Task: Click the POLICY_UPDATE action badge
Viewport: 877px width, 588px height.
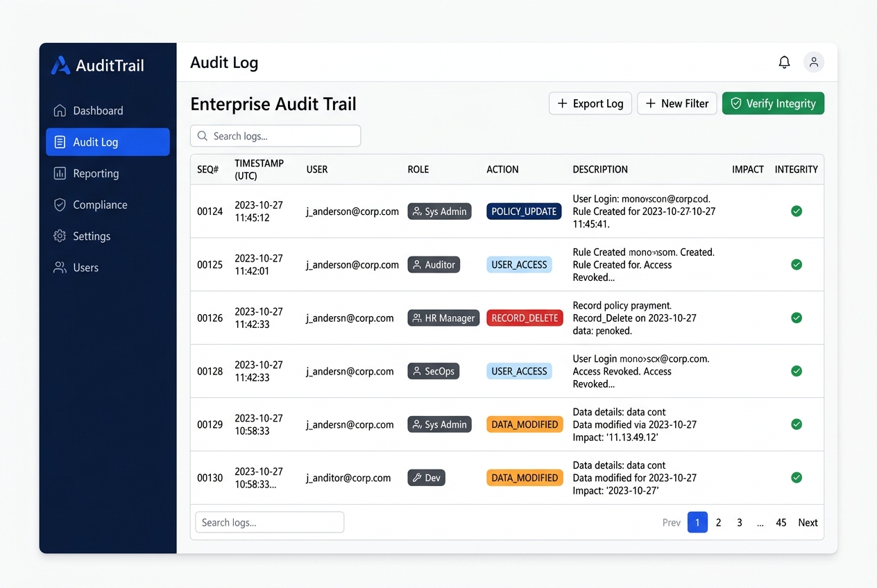Action: [x=524, y=211]
